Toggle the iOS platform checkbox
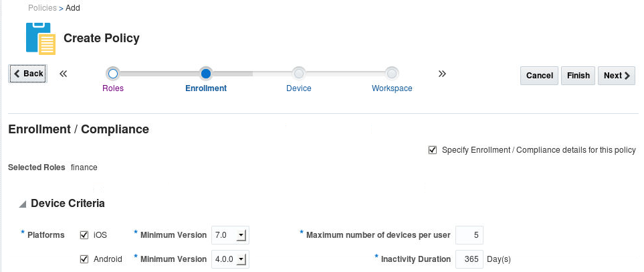 pyautogui.click(x=84, y=235)
